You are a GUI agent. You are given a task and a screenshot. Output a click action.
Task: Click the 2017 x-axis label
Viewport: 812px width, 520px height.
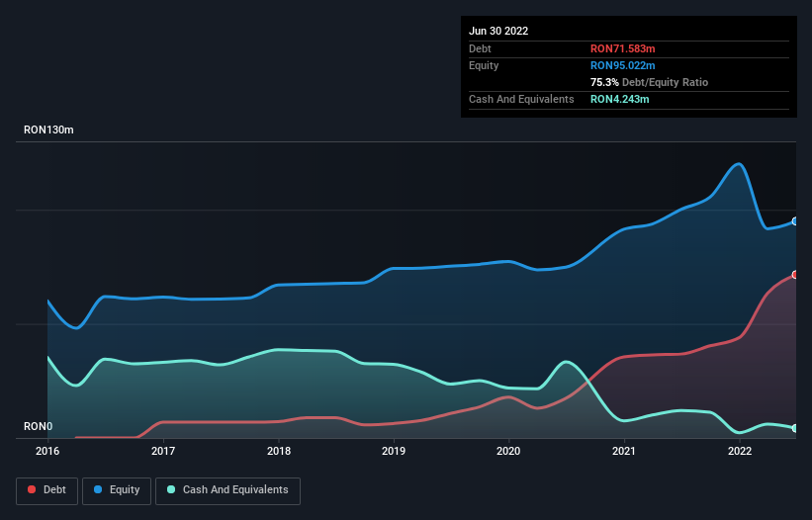pyautogui.click(x=163, y=451)
